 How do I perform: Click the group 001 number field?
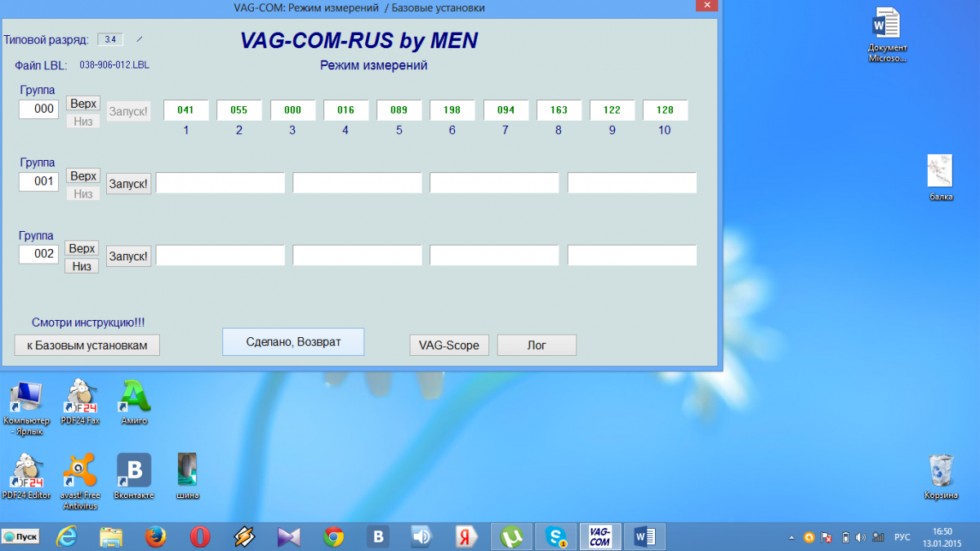tap(39, 181)
